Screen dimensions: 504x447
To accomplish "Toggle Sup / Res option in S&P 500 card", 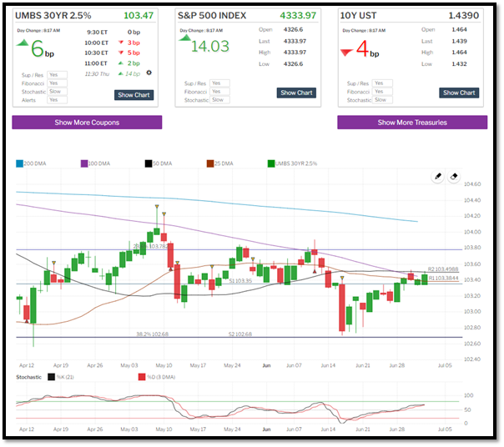I will [219, 83].
